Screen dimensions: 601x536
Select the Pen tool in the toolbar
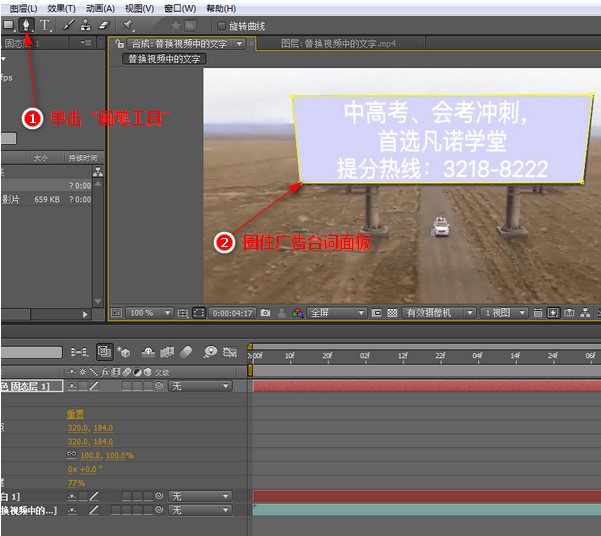tap(26, 25)
